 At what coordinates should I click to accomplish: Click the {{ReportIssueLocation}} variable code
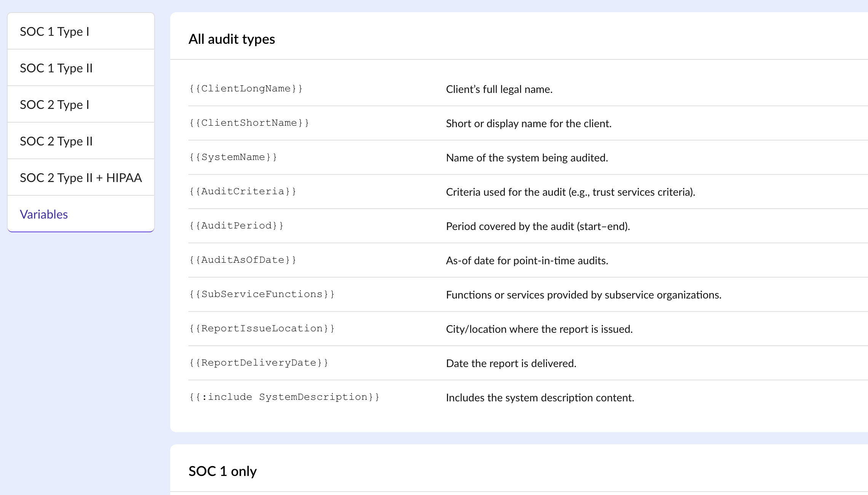pos(262,329)
